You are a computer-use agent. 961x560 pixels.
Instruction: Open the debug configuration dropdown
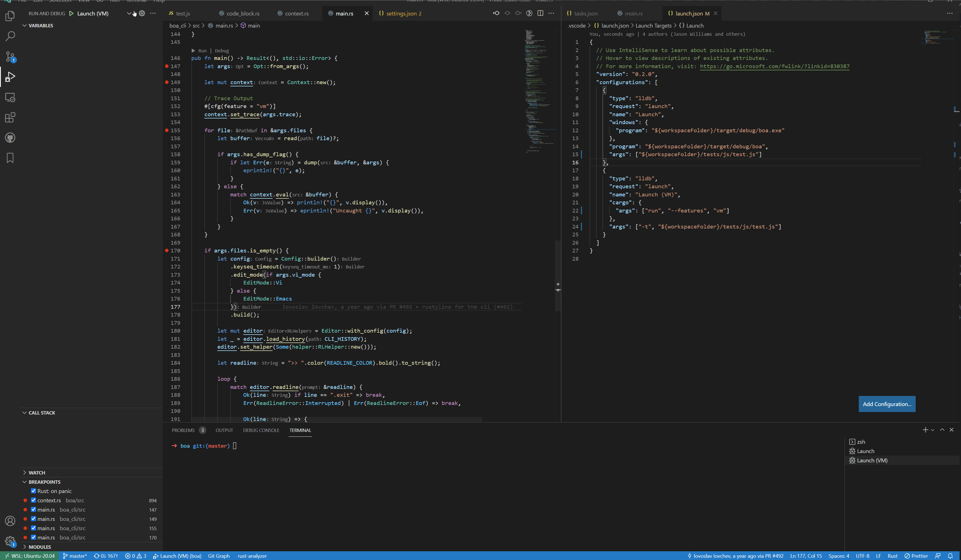[x=129, y=13]
